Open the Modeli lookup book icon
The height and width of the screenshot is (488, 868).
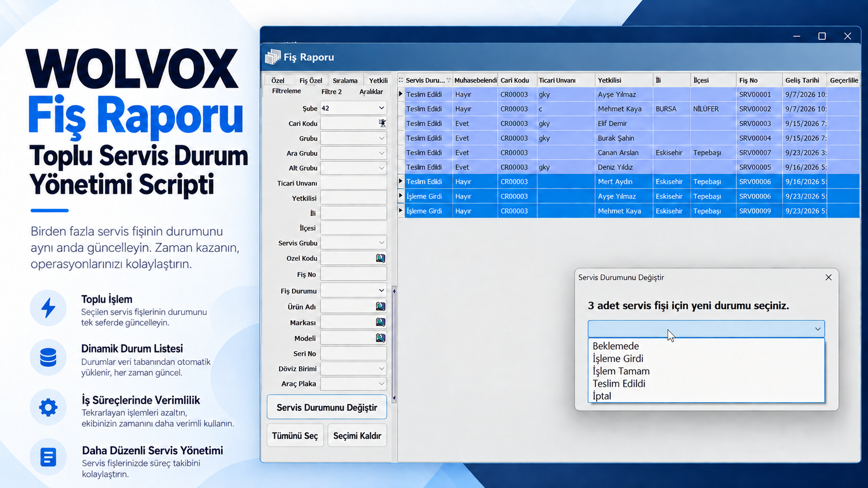(x=380, y=338)
